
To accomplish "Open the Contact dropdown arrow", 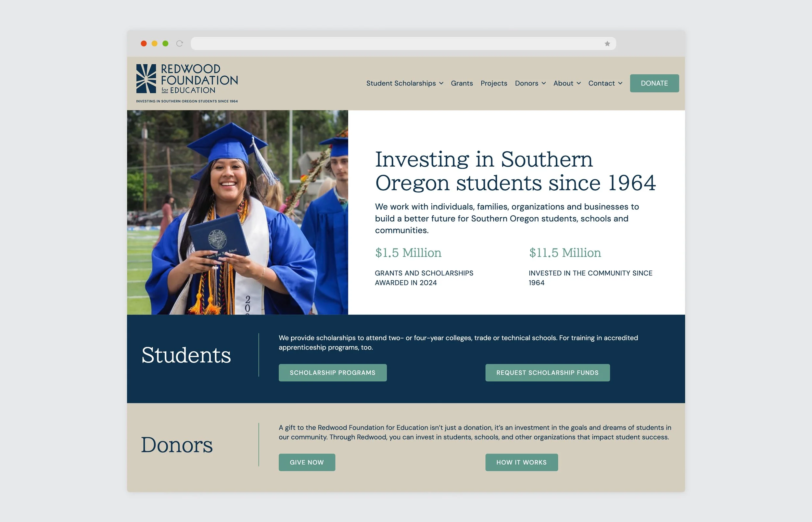I will [620, 83].
